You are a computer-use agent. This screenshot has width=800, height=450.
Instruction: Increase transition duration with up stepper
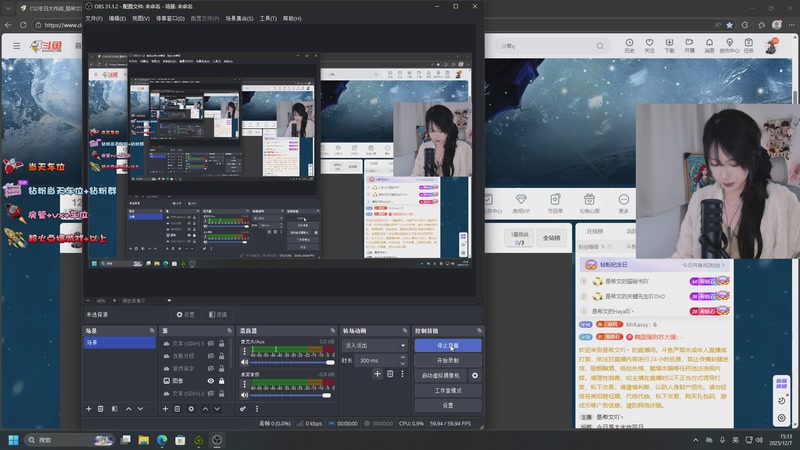403,358
